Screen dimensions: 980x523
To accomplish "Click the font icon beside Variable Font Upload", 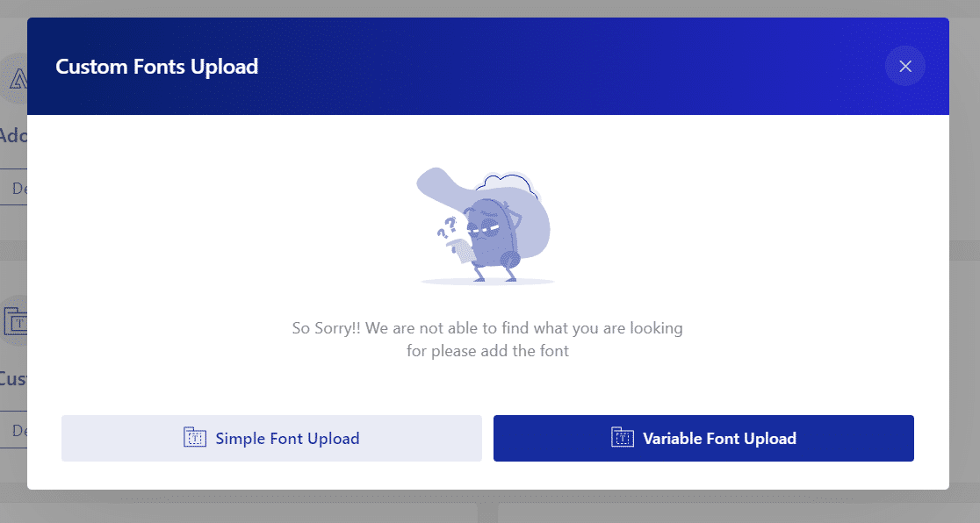I will (x=622, y=438).
